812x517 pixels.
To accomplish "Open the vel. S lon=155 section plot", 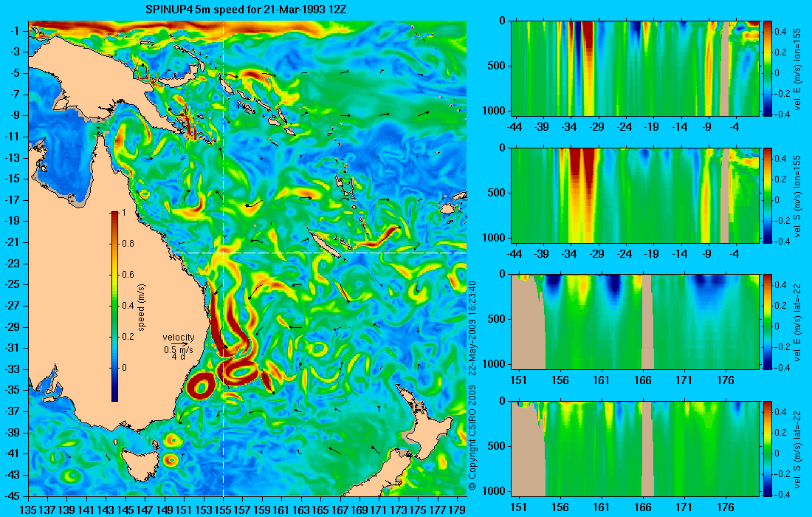I will point(635,195).
